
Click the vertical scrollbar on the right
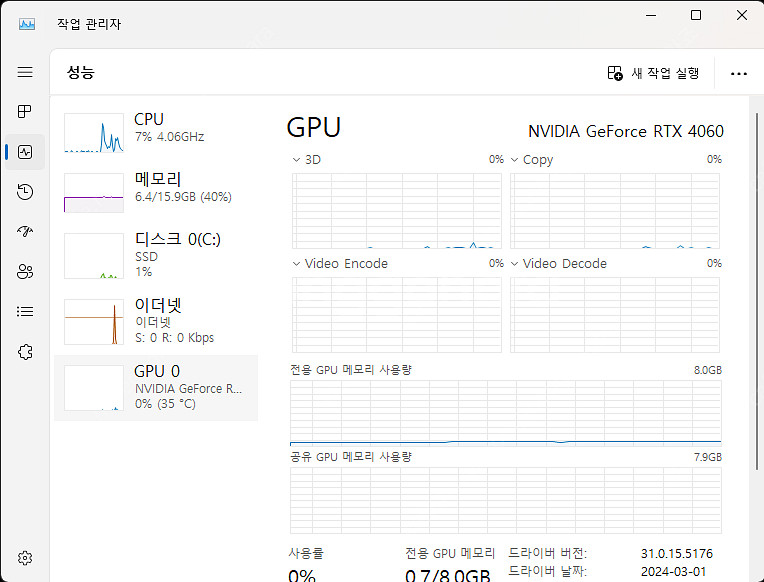coord(757,291)
